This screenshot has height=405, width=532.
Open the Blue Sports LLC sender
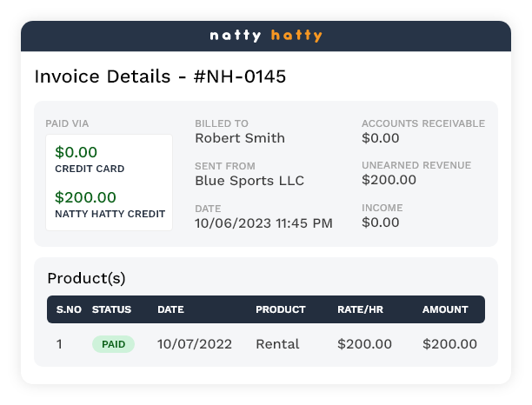point(249,181)
